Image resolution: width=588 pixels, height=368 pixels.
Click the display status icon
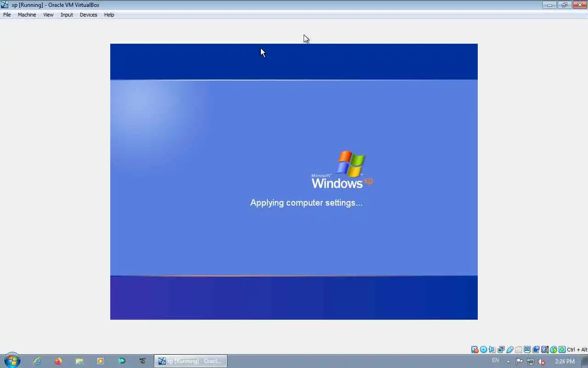click(527, 350)
